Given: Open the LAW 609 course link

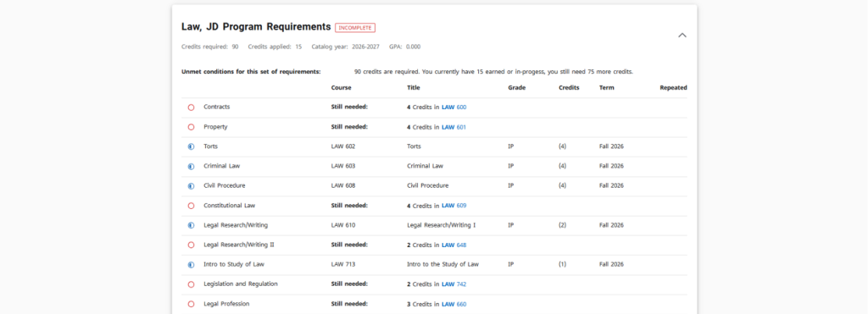Looking at the screenshot, I should (454, 206).
